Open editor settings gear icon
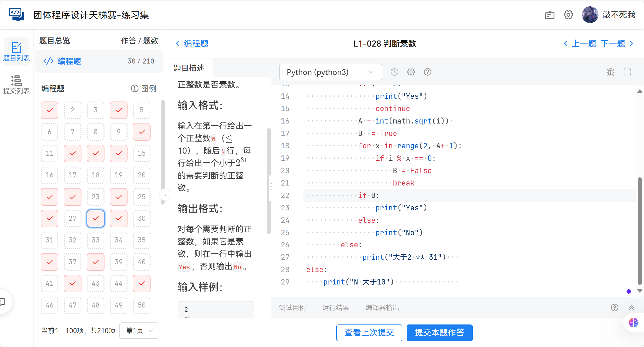Screen dimensions: 644x347 pos(411,72)
